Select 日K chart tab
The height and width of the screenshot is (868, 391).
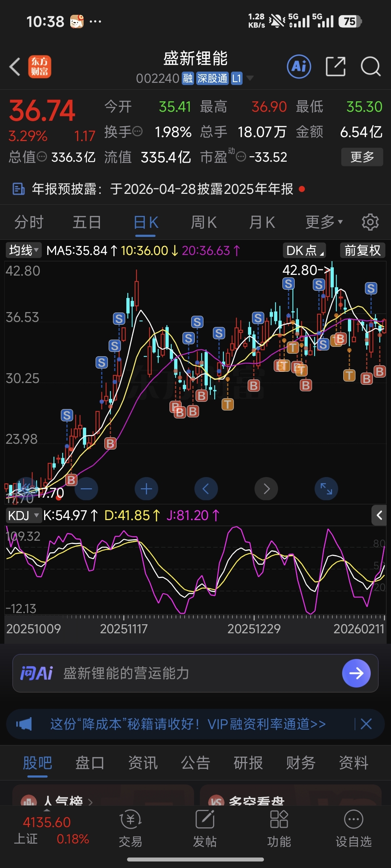click(146, 222)
